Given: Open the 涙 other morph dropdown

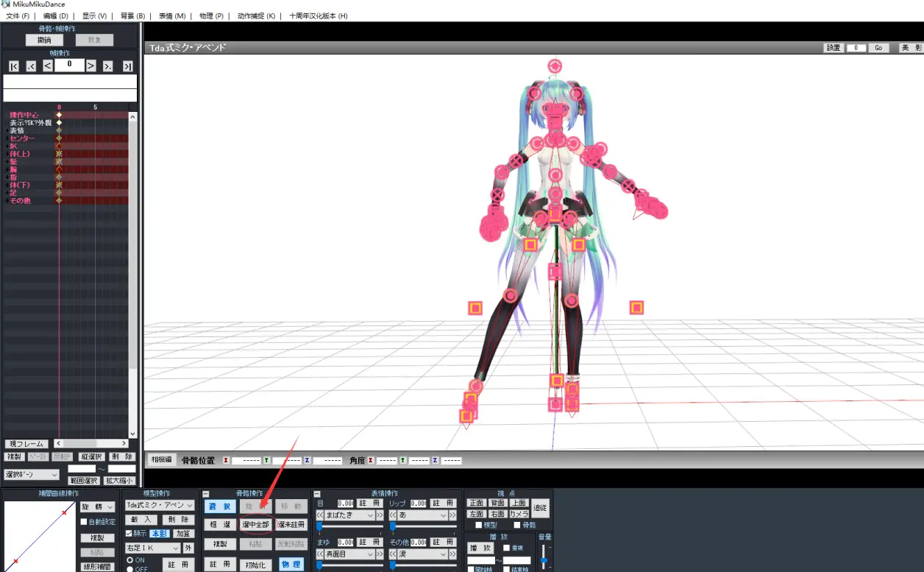Looking at the screenshot, I should (x=422, y=554).
